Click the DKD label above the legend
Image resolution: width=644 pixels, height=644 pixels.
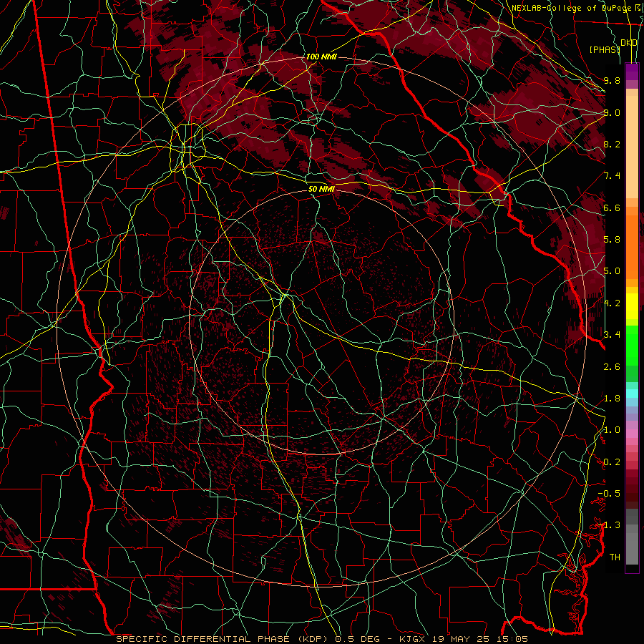629,43
